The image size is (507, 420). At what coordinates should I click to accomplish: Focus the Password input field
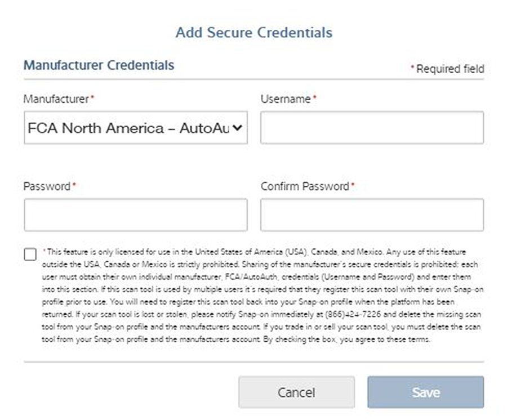tap(135, 215)
